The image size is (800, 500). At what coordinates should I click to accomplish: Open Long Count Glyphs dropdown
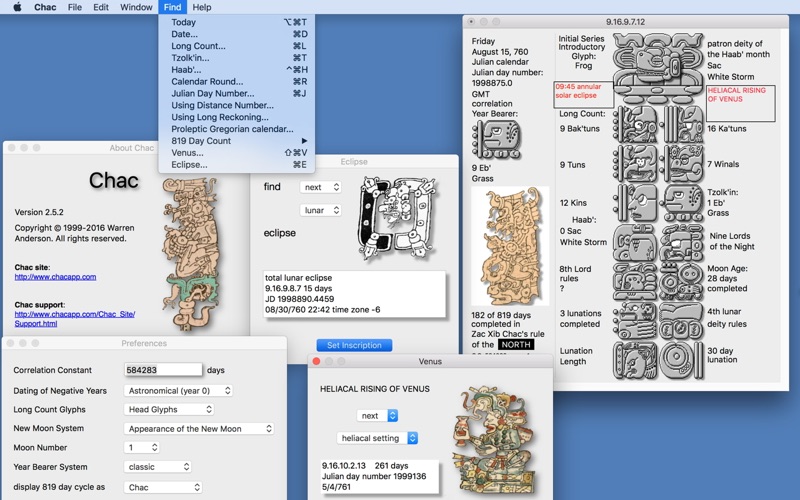click(169, 409)
